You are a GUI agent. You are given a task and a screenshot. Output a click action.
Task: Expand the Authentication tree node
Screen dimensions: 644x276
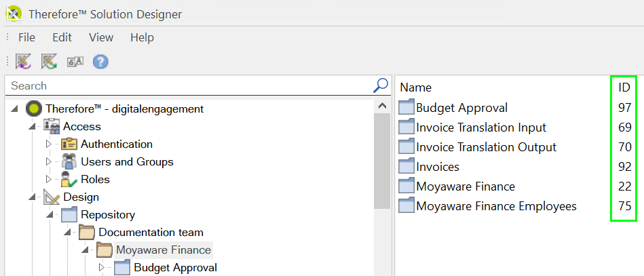[48, 144]
